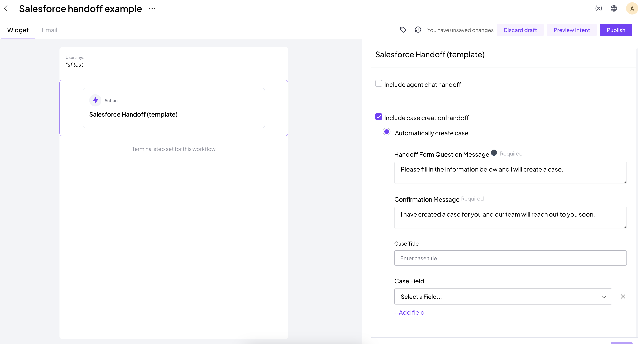Uncheck Include case creation handoff
This screenshot has width=644, height=344.
(x=378, y=117)
